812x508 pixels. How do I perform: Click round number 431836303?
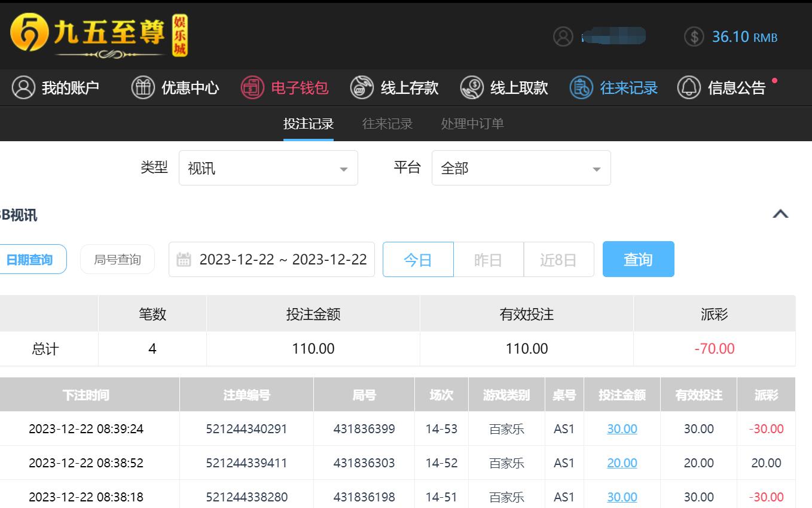tap(364, 463)
